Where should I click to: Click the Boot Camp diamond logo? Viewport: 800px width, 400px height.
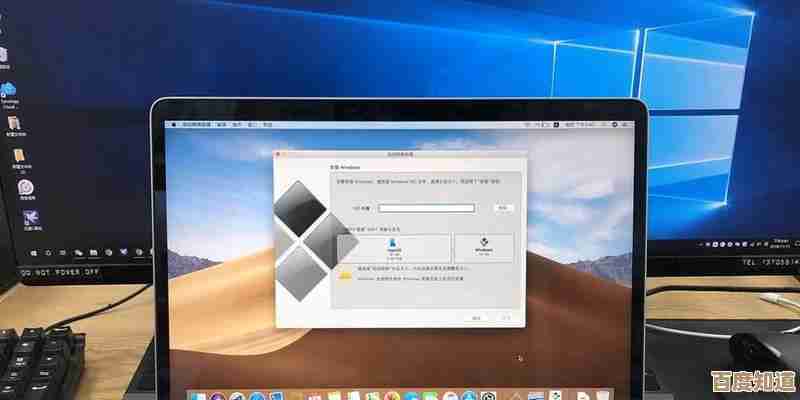307,229
